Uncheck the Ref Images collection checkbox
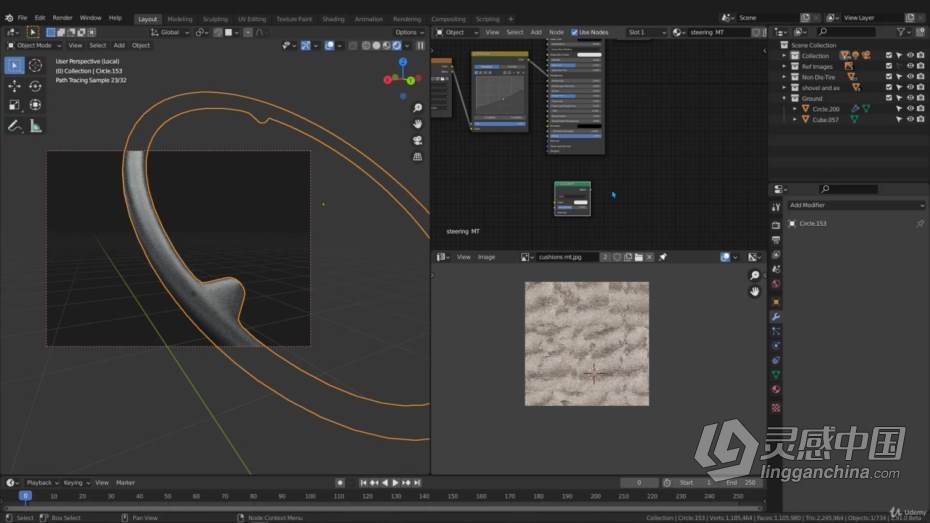Screen dimensions: 930x523 888,66
